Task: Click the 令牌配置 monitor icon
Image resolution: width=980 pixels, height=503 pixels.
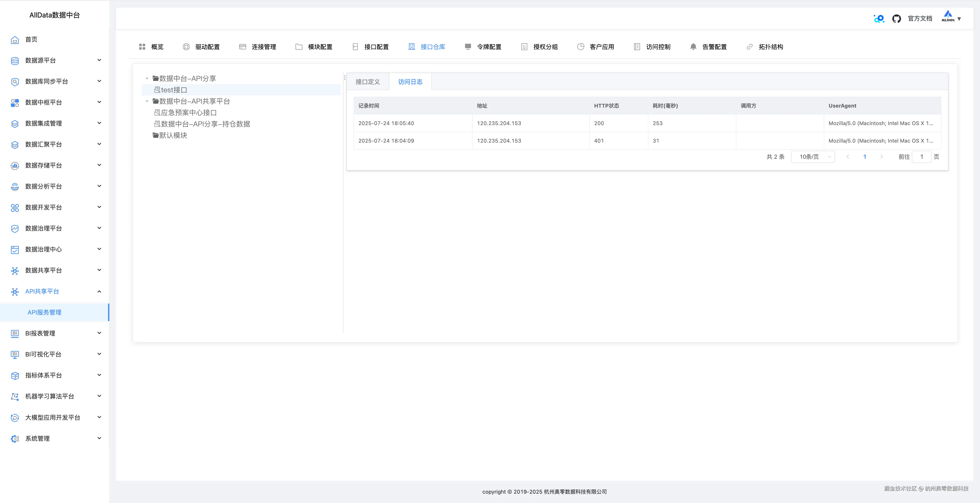Action: coord(468,47)
